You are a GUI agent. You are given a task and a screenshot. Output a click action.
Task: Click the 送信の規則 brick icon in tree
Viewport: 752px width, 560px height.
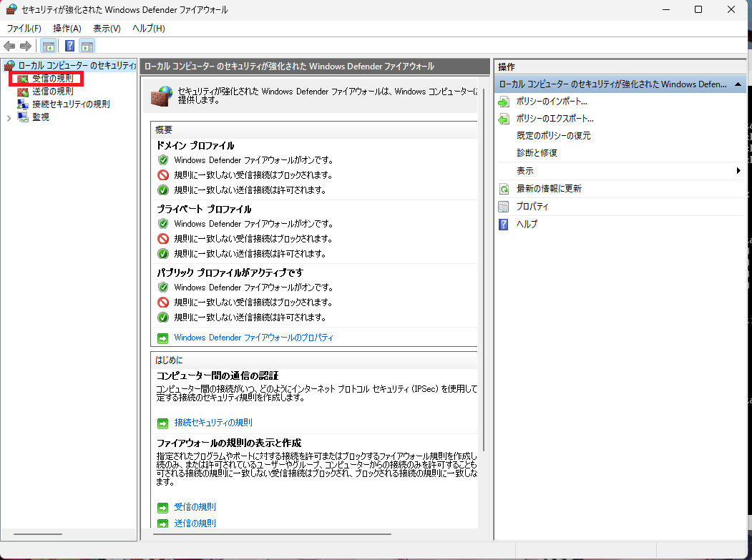coord(23,92)
